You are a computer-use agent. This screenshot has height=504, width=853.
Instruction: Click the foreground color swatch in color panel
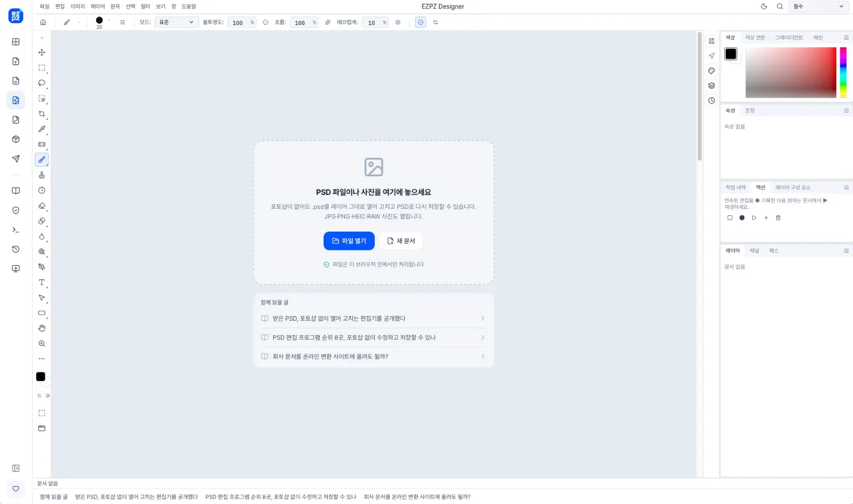pos(730,54)
